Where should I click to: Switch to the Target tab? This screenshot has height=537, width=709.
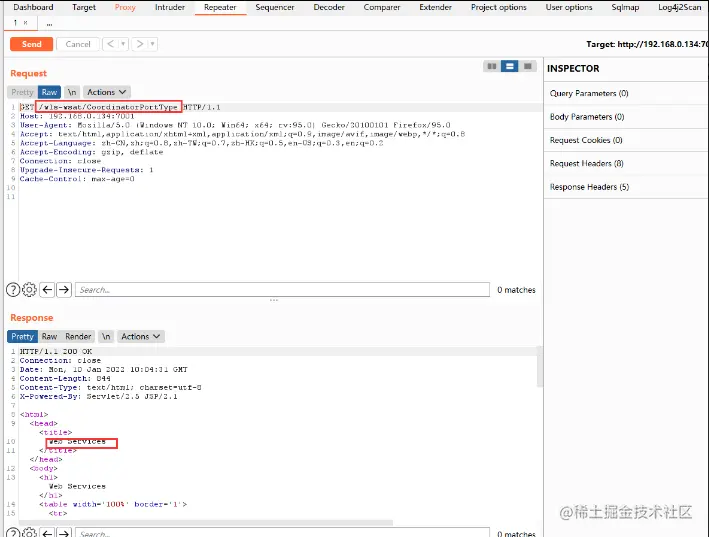point(84,7)
